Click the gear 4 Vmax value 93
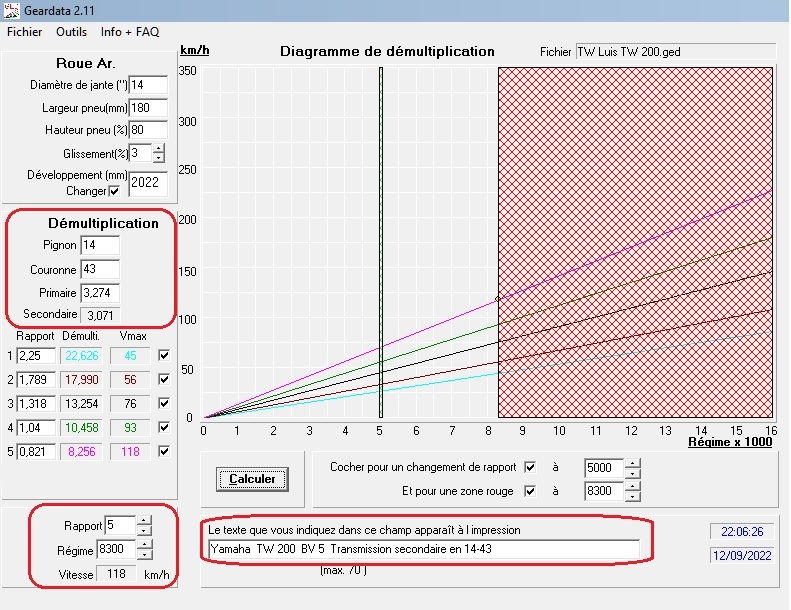The height and width of the screenshot is (610, 791). [x=130, y=428]
